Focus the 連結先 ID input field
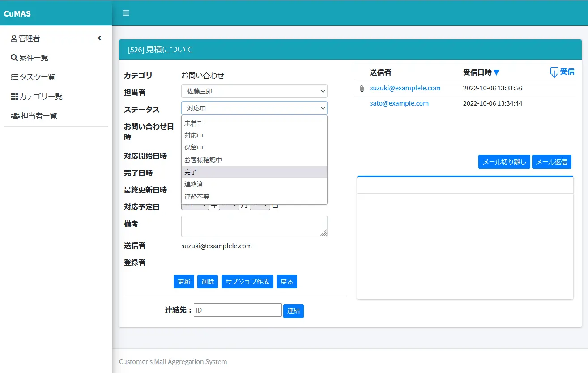Image resolution: width=588 pixels, height=373 pixels. pyautogui.click(x=238, y=310)
